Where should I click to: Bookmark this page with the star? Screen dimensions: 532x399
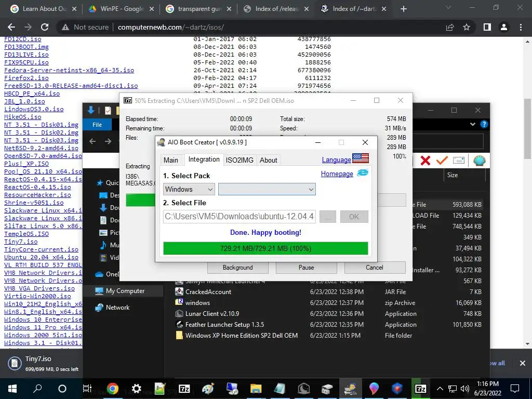pyautogui.click(x=467, y=27)
